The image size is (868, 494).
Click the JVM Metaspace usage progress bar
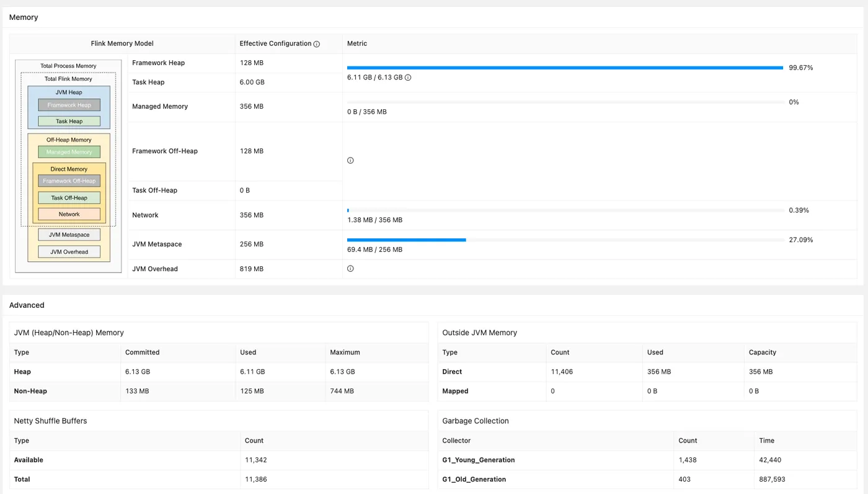[565, 240]
